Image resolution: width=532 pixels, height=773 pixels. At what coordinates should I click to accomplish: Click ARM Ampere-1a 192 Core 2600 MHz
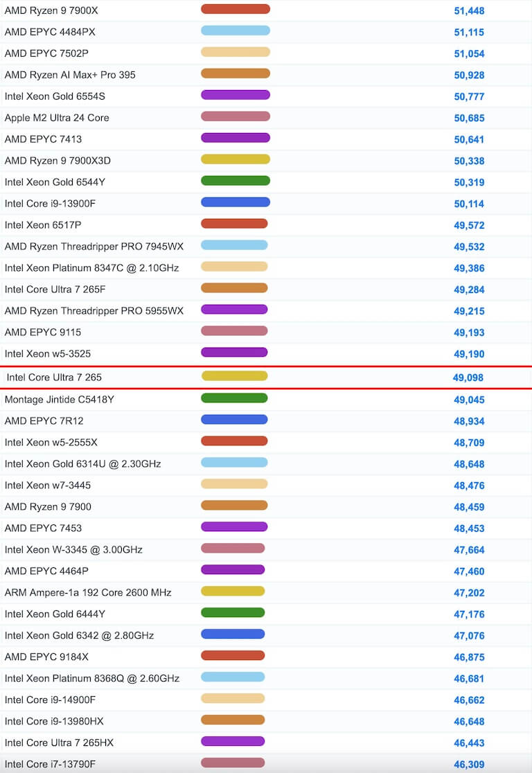pyautogui.click(x=88, y=593)
